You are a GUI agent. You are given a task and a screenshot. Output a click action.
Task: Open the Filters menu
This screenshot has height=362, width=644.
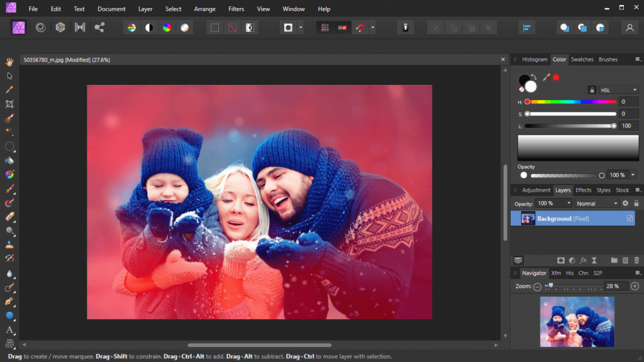tap(236, 9)
